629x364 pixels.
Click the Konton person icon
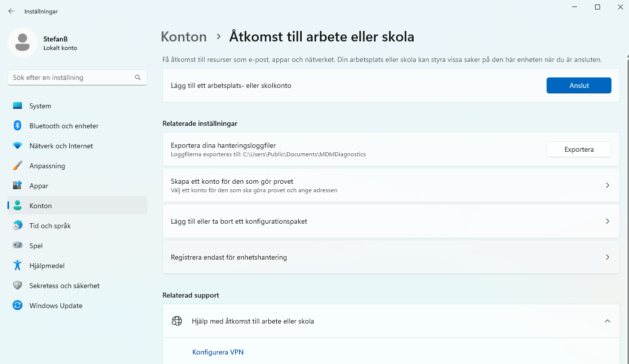(x=17, y=206)
